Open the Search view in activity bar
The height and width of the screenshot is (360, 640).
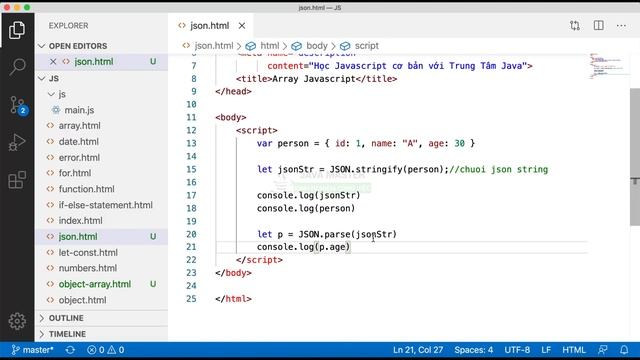[17, 67]
